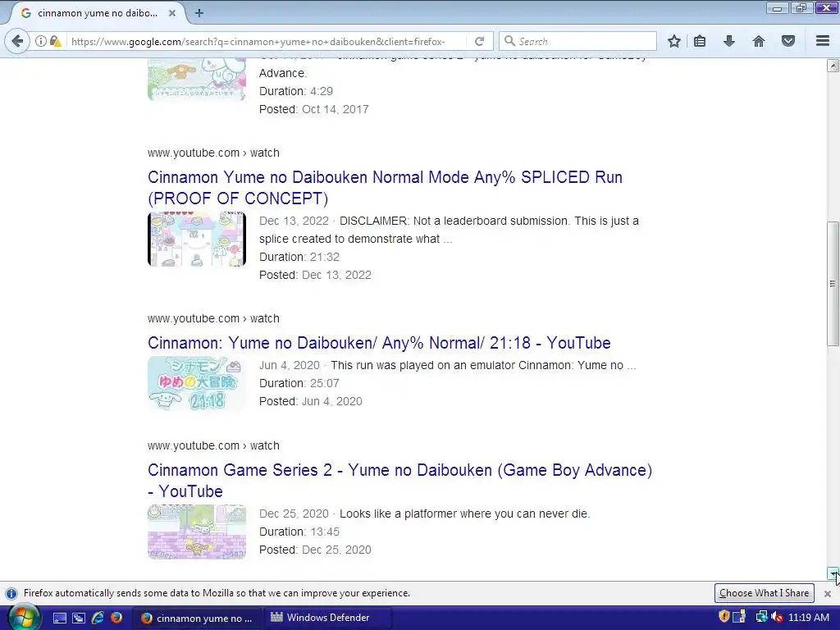Click 'DISCLAIMER: Not a leaderboard submission' snippet
Image resolution: width=840 pixels, height=630 pixels.
point(449,230)
